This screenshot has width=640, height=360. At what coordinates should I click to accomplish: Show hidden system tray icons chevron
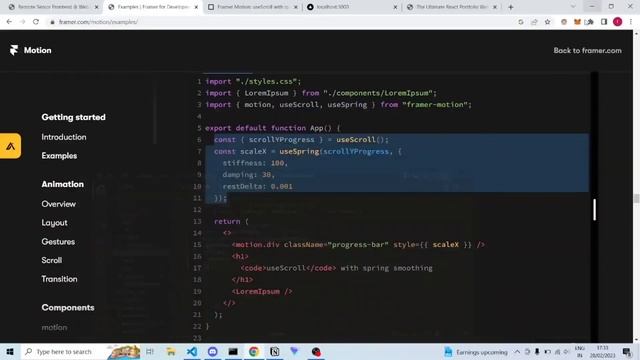tap(517, 351)
